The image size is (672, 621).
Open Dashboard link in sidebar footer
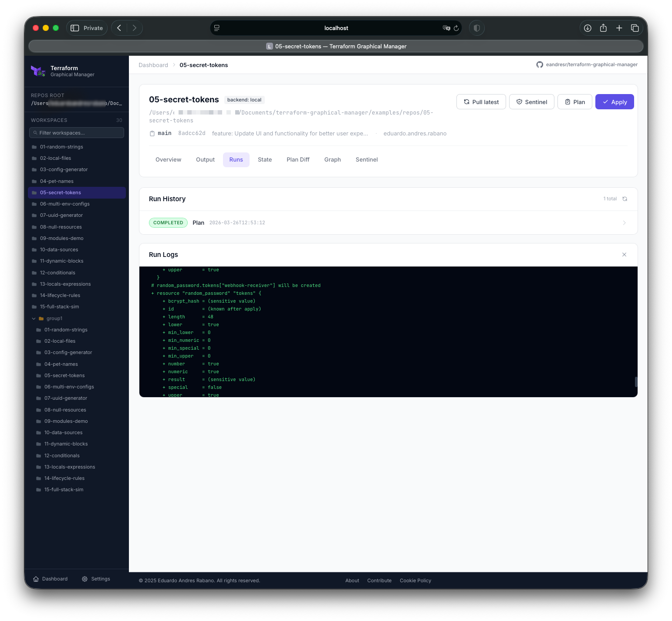pyautogui.click(x=51, y=579)
